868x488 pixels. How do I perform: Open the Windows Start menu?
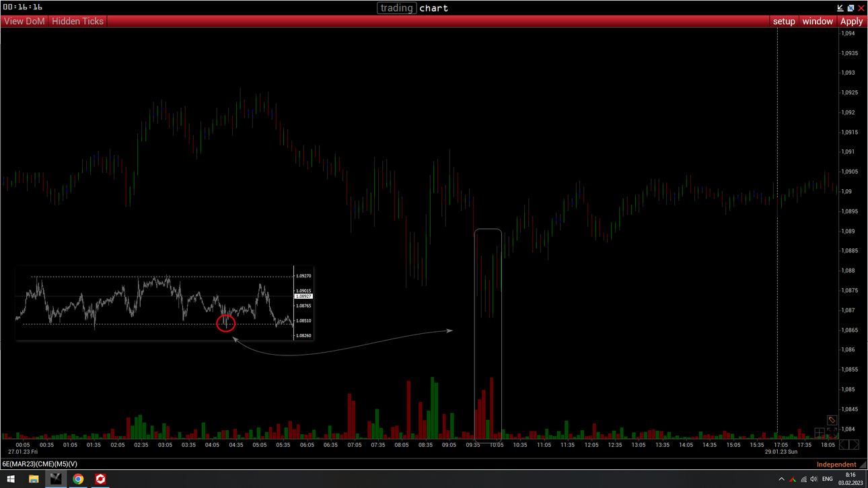pos(11,479)
